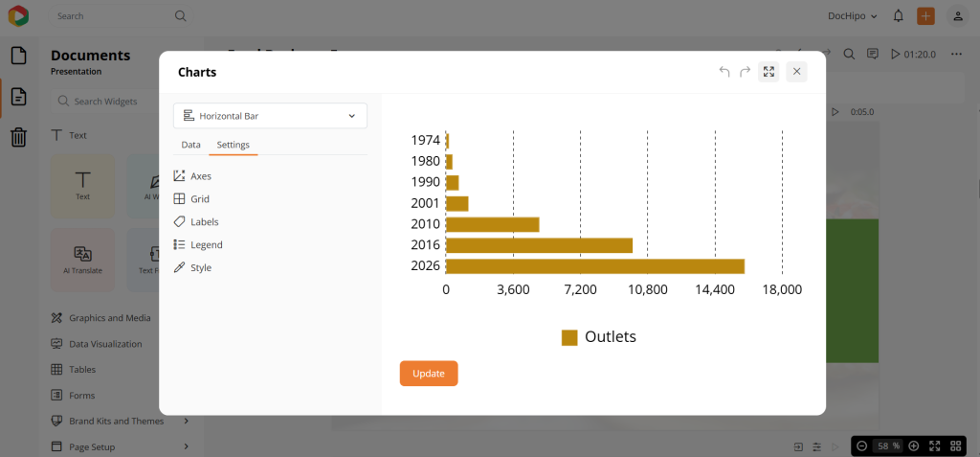
Task: Open the three-dot more options menu
Action: pyautogui.click(x=956, y=55)
